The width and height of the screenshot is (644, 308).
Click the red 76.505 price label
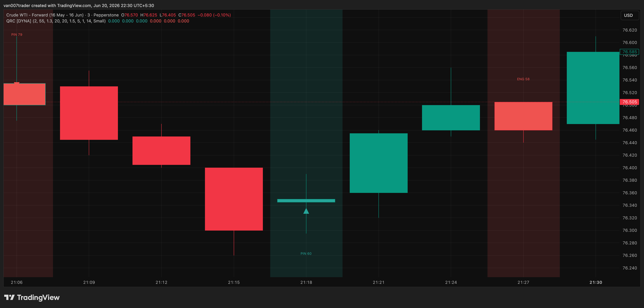click(x=629, y=102)
